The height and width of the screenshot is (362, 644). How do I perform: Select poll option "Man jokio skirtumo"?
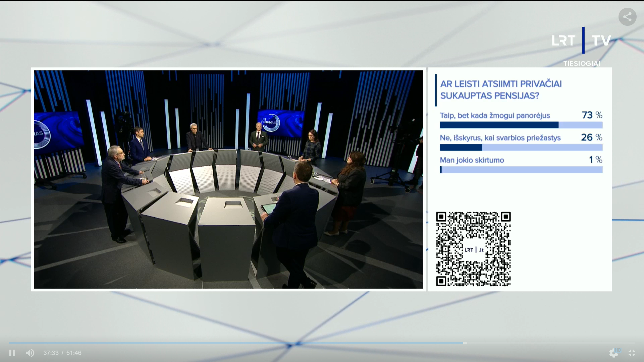[472, 160]
